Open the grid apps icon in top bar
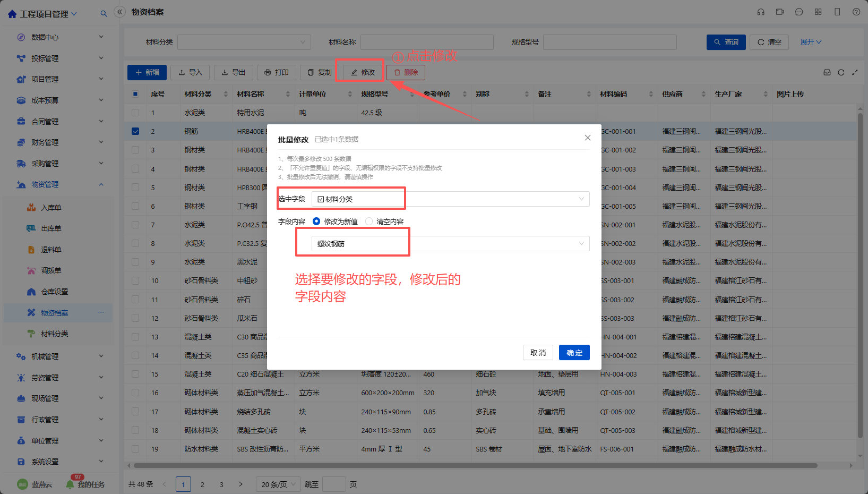This screenshot has height=494, width=868. click(x=818, y=12)
